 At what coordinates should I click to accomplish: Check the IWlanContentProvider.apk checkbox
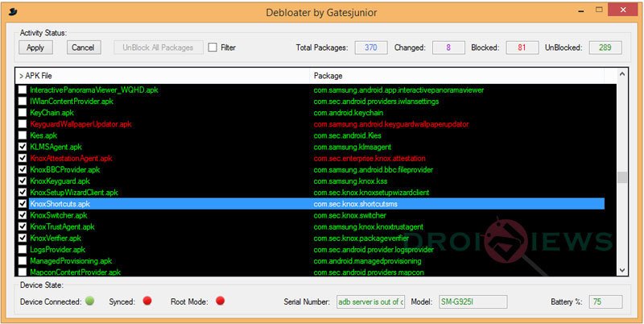23,101
